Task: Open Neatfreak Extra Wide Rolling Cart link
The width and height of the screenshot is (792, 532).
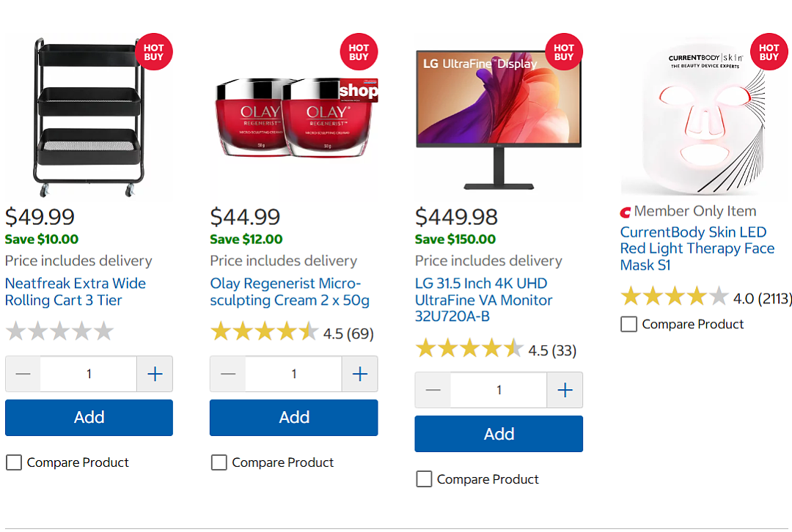Action: (x=76, y=292)
